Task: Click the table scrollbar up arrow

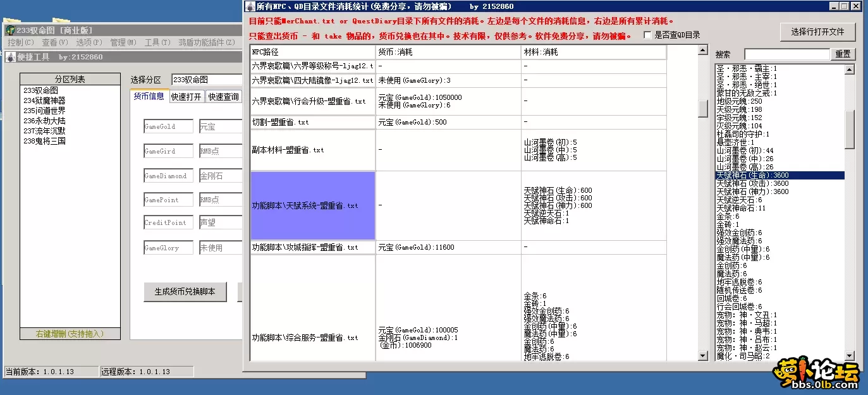Action: tap(703, 50)
